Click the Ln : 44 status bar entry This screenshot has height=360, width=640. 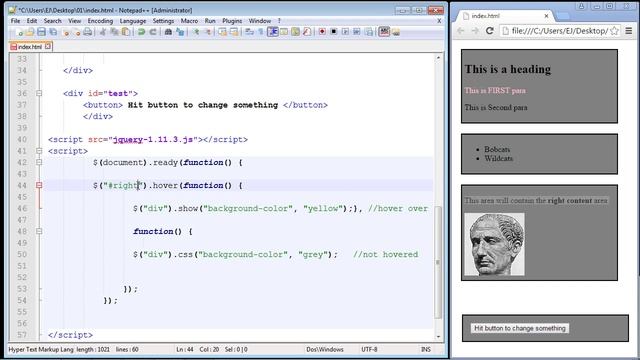[x=185, y=349]
